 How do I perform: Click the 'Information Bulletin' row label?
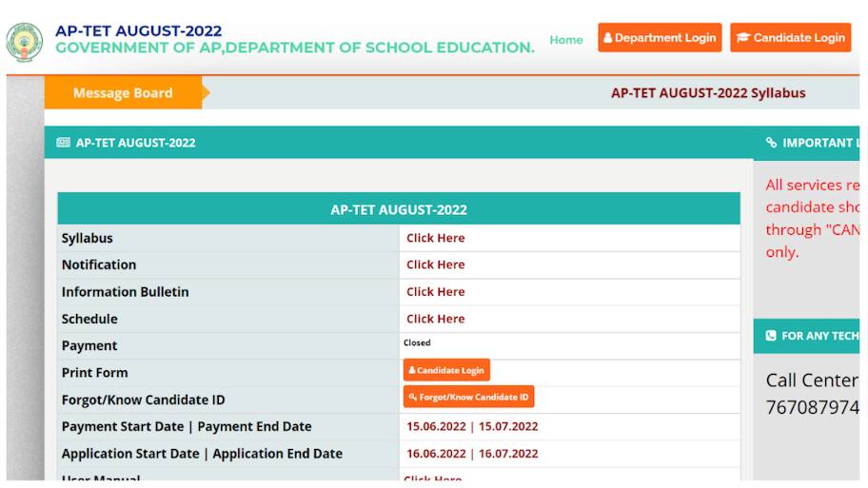tap(125, 292)
